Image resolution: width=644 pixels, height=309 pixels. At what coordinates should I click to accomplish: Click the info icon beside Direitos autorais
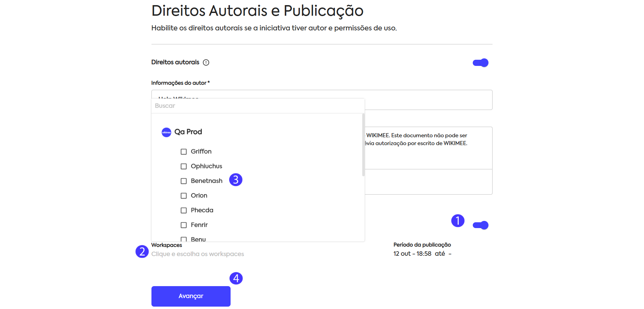pyautogui.click(x=206, y=62)
